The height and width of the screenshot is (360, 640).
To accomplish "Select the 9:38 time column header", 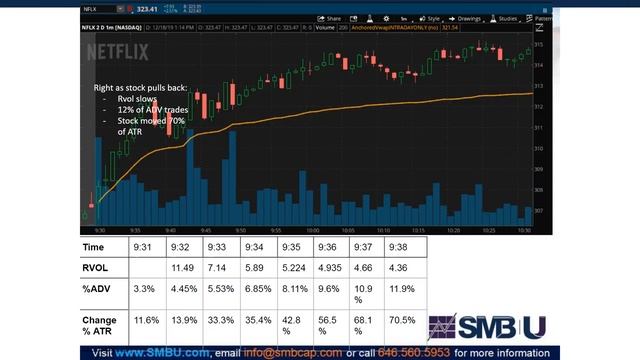I will coord(398,247).
